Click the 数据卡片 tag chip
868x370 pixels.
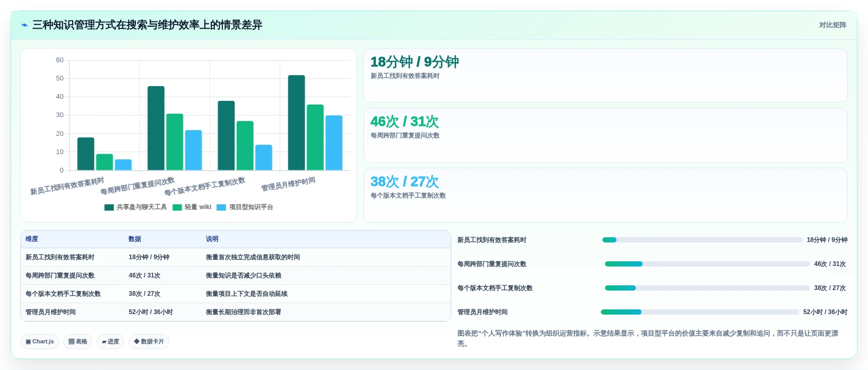coord(149,341)
